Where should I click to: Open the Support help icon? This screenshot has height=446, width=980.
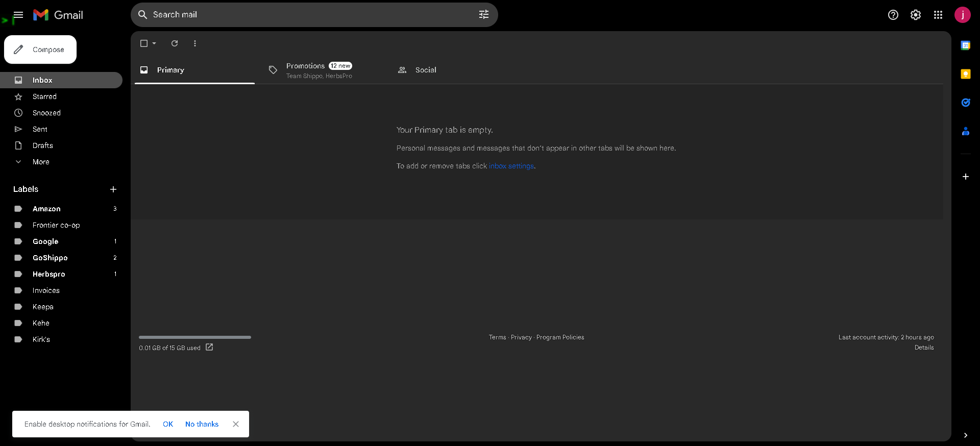point(893,15)
